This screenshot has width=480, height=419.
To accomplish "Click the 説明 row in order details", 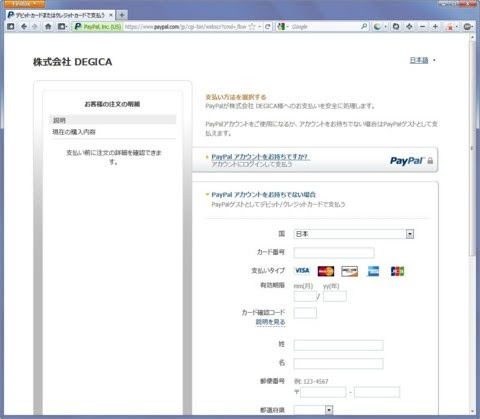I will 113,120.
